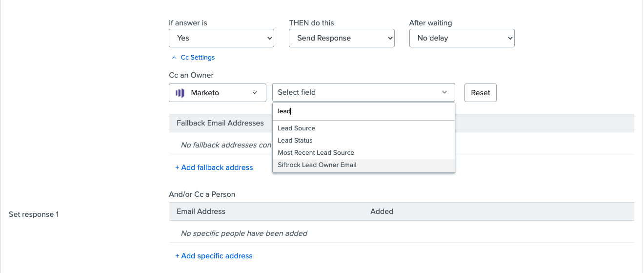Collapse Cc Settings chevron icon
This screenshot has height=273, width=644.
click(174, 58)
